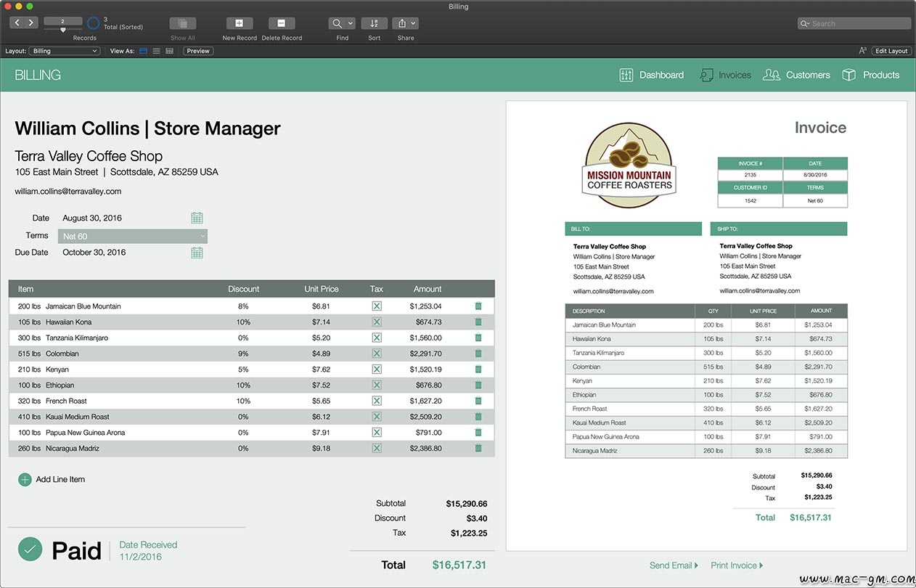Toggle tax for French Roast

[376, 401]
